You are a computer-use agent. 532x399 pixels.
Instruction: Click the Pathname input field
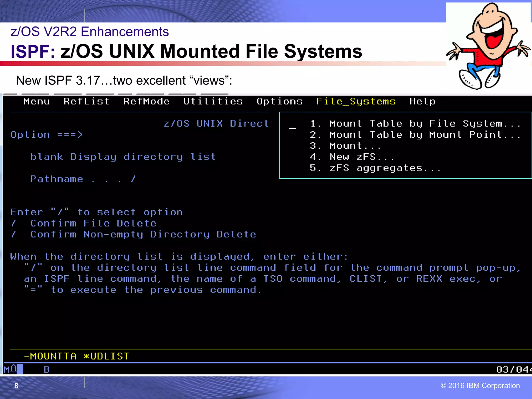click(200, 179)
